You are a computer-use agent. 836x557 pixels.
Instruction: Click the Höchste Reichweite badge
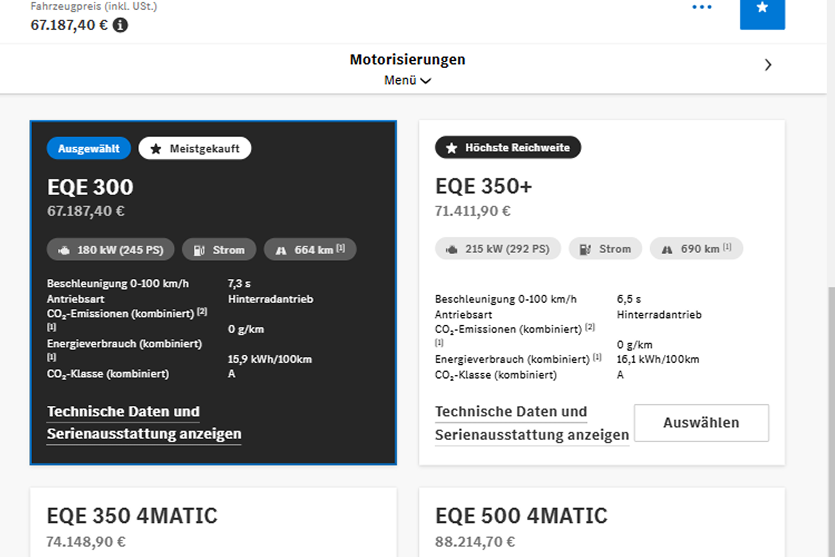(x=508, y=148)
